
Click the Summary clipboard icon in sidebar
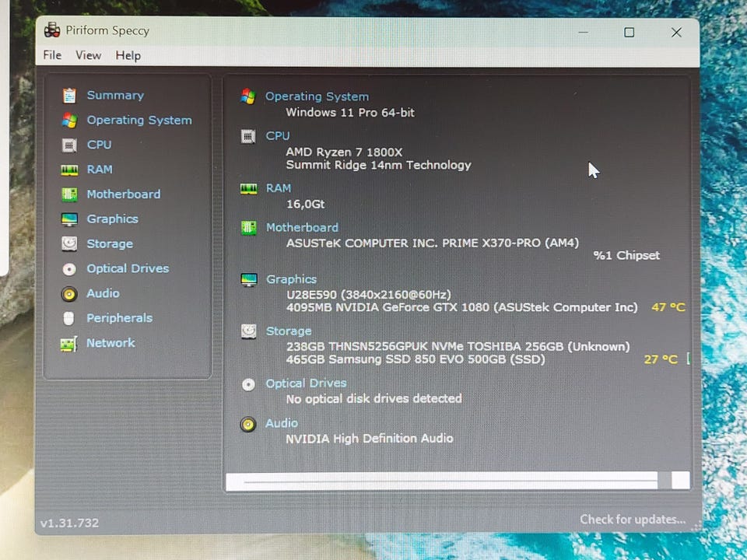click(x=69, y=95)
